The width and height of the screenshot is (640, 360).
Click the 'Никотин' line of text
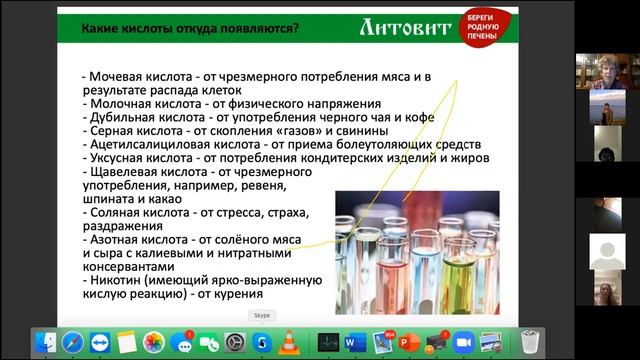[x=202, y=287]
